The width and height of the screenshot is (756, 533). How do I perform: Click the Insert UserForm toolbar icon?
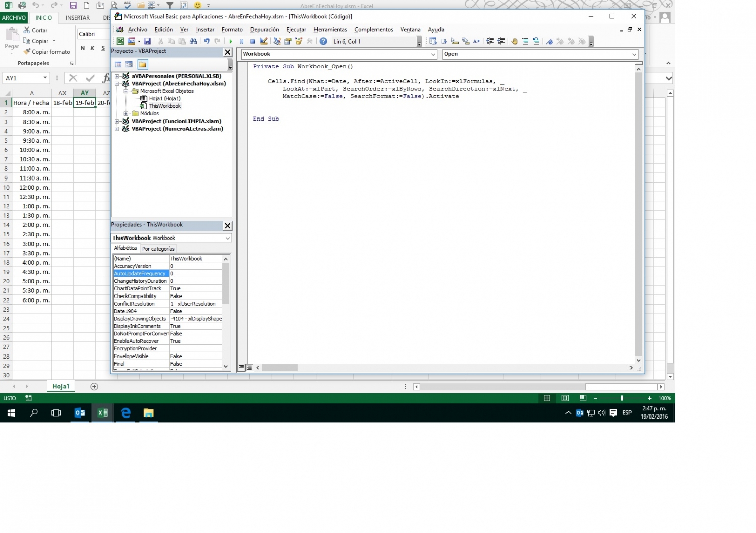131,41
